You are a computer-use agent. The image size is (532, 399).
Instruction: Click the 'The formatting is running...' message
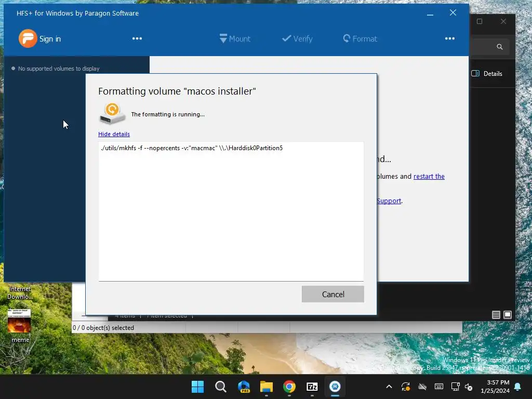[168, 114]
